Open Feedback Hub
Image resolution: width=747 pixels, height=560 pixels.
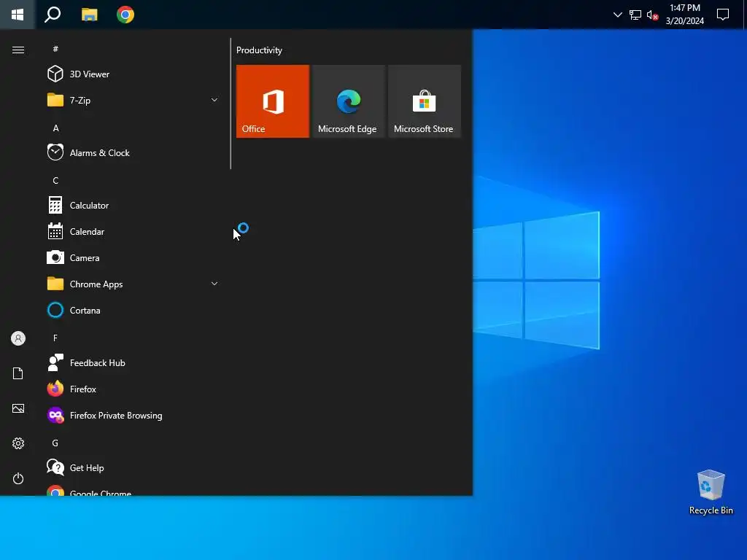tap(131, 363)
